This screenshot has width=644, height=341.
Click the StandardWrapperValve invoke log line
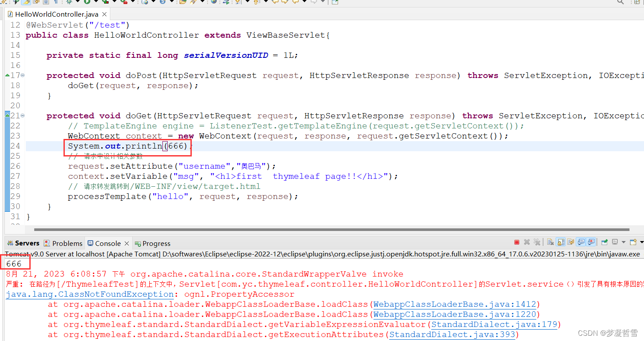coord(205,274)
